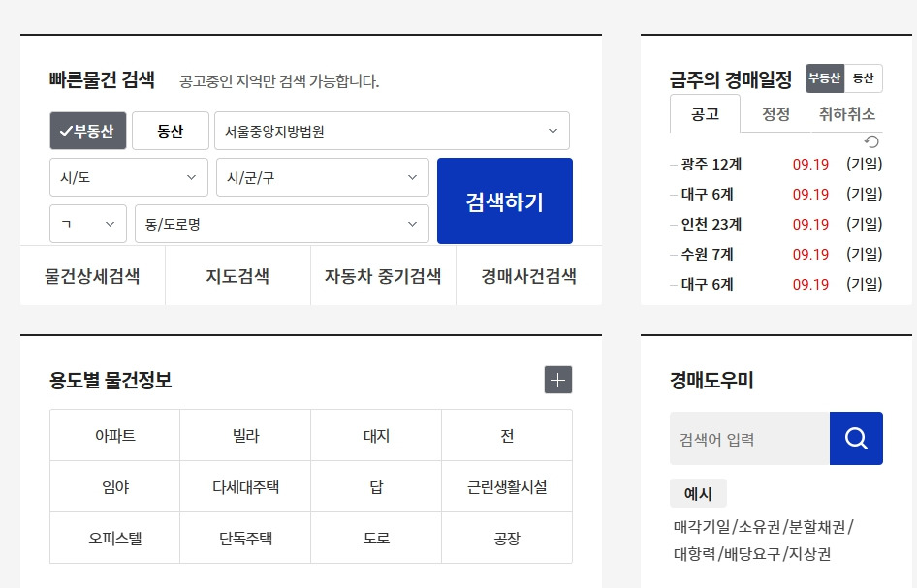Select the 빌라 category
This screenshot has width=917, height=588.
[245, 436]
